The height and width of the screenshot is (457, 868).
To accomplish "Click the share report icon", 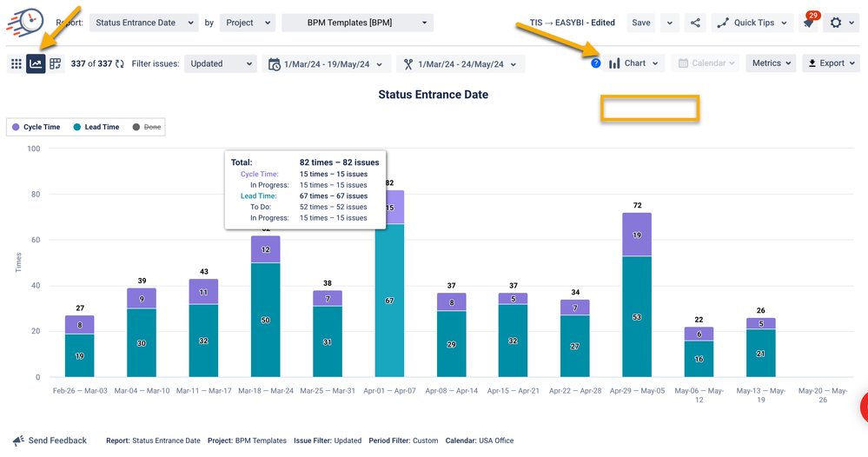I will coord(695,23).
